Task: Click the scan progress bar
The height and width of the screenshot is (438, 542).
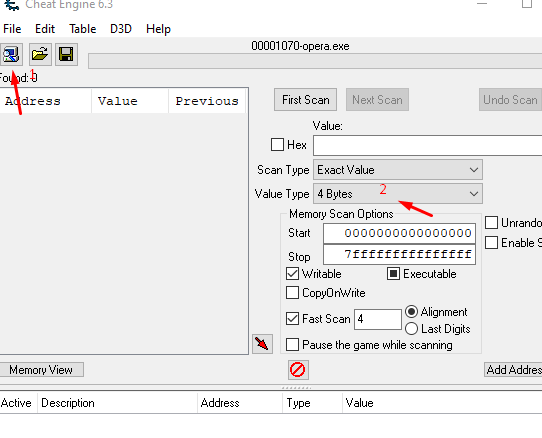Action: point(315,61)
